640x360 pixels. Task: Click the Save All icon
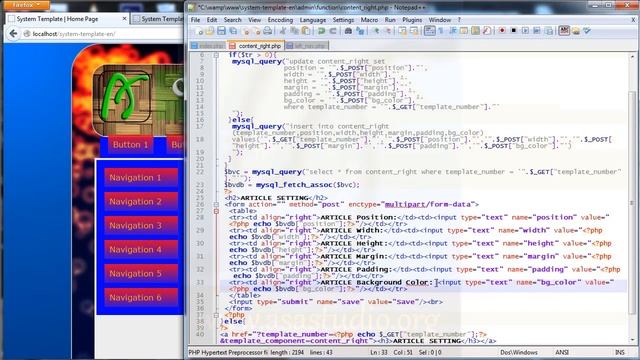pos(233,31)
